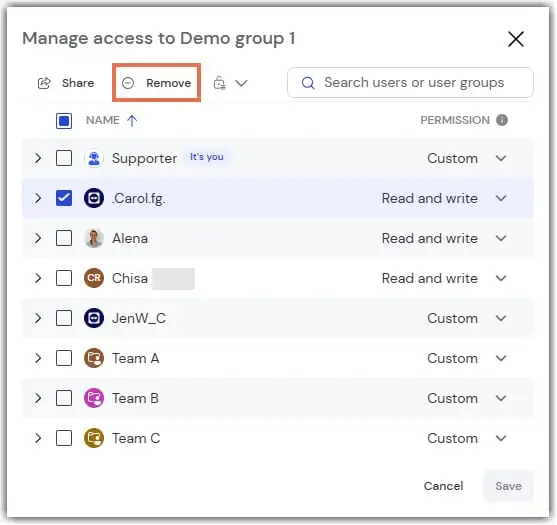Open the lock permissions dropdown icon

point(220,83)
